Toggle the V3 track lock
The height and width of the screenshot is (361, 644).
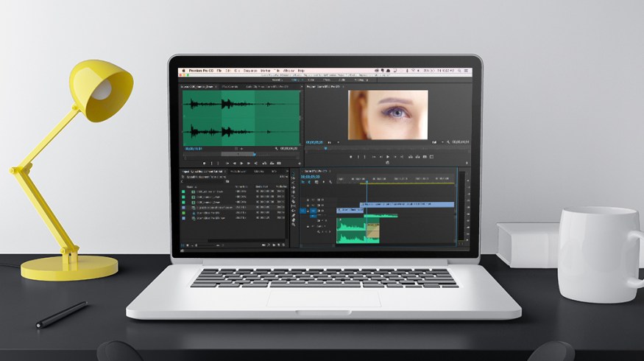point(308,200)
